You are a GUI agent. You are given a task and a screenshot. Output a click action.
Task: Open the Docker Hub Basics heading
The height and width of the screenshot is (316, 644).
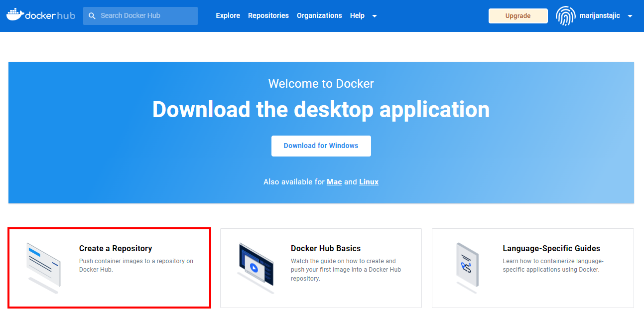click(326, 248)
